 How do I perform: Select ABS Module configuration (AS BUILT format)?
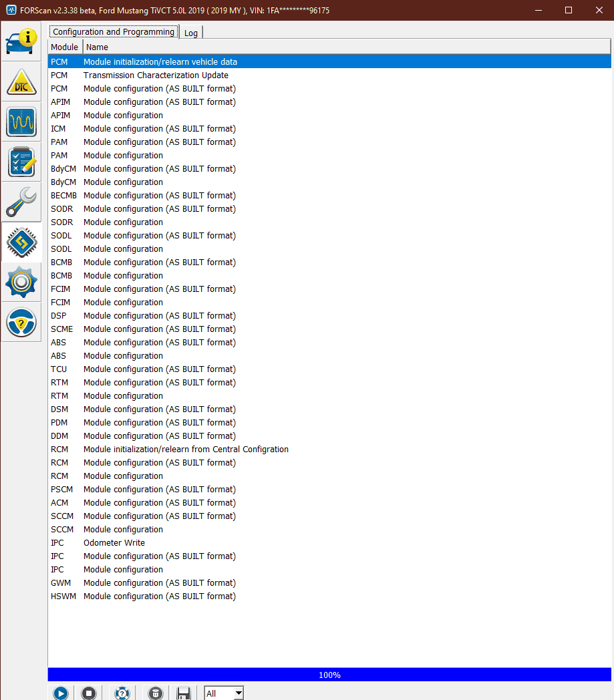click(x=329, y=343)
